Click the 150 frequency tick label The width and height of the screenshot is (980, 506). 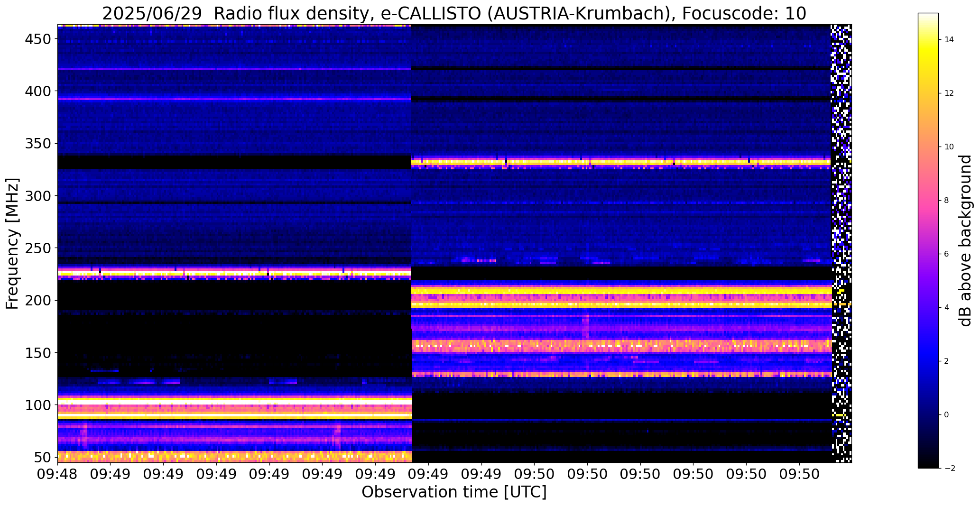38,353
